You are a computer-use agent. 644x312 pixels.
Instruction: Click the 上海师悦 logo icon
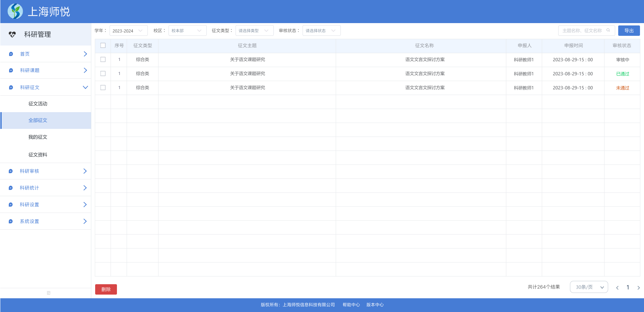pos(15,11)
